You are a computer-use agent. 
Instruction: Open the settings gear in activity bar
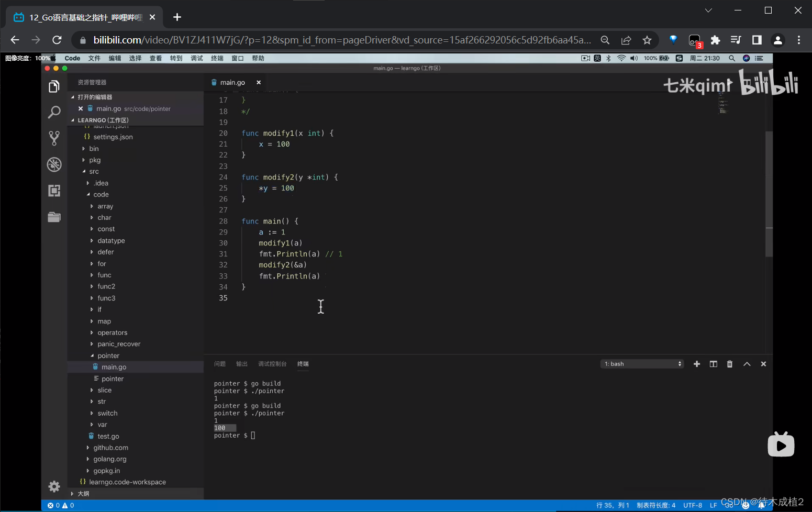[x=54, y=486]
